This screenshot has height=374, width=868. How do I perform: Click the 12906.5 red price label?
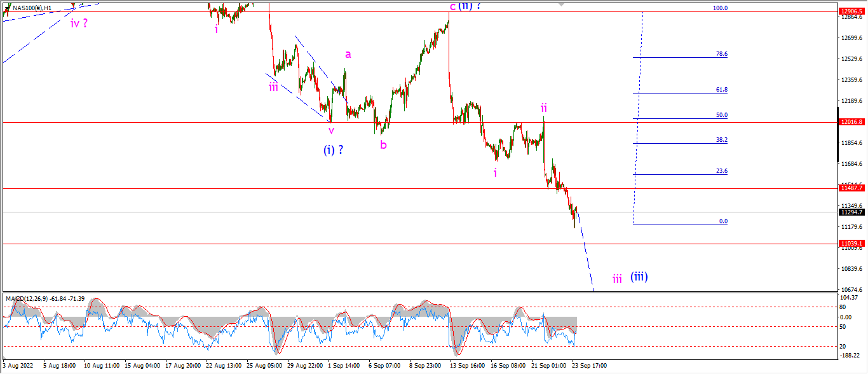point(851,11)
